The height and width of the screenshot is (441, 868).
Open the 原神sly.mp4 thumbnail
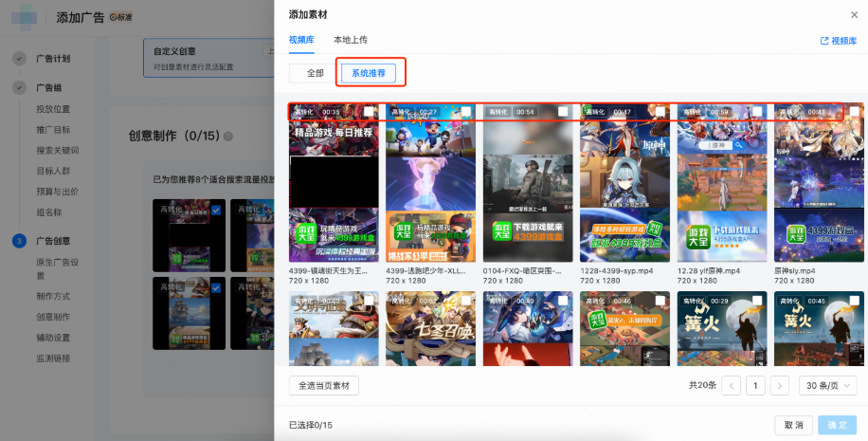click(x=820, y=183)
